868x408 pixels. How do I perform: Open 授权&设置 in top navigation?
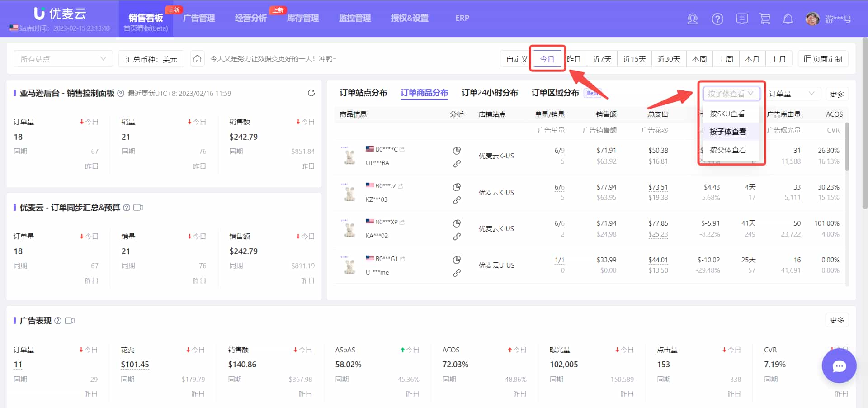tap(409, 18)
